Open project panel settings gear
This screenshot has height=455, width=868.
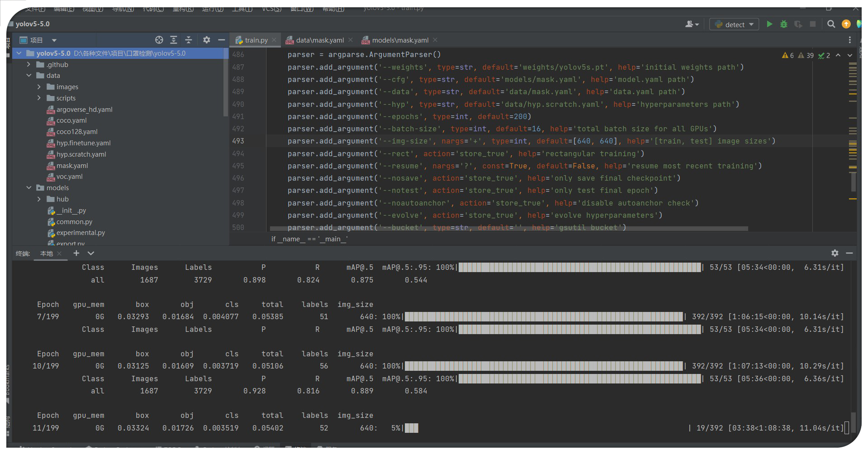(x=207, y=40)
